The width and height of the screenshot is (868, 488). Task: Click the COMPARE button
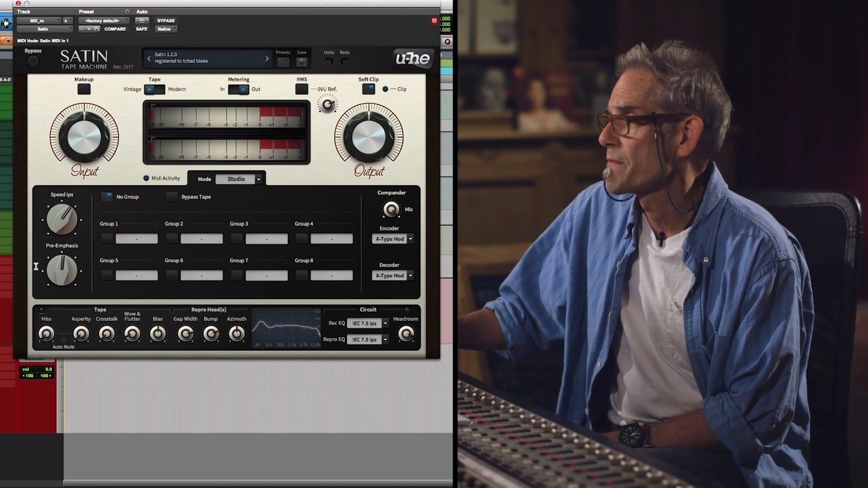coord(115,29)
